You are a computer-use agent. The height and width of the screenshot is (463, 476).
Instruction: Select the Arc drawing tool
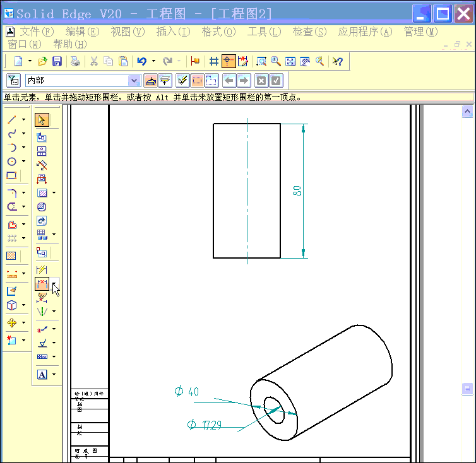11,148
